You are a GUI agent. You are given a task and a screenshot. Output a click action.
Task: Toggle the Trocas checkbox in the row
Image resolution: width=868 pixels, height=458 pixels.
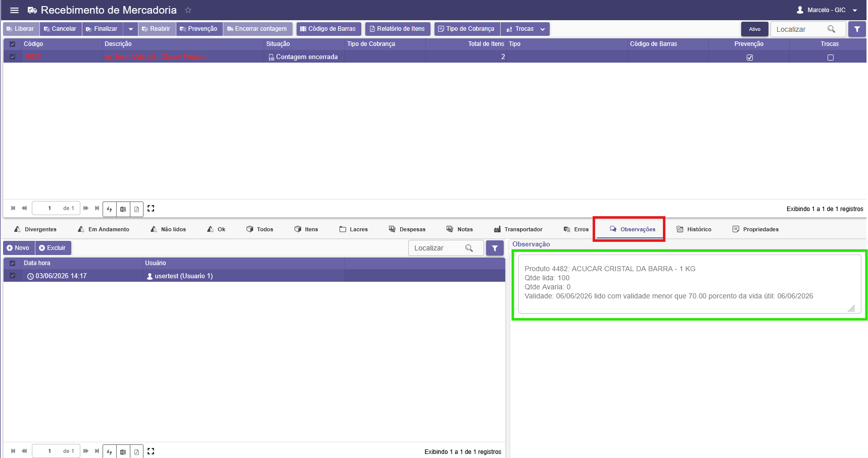(x=830, y=57)
